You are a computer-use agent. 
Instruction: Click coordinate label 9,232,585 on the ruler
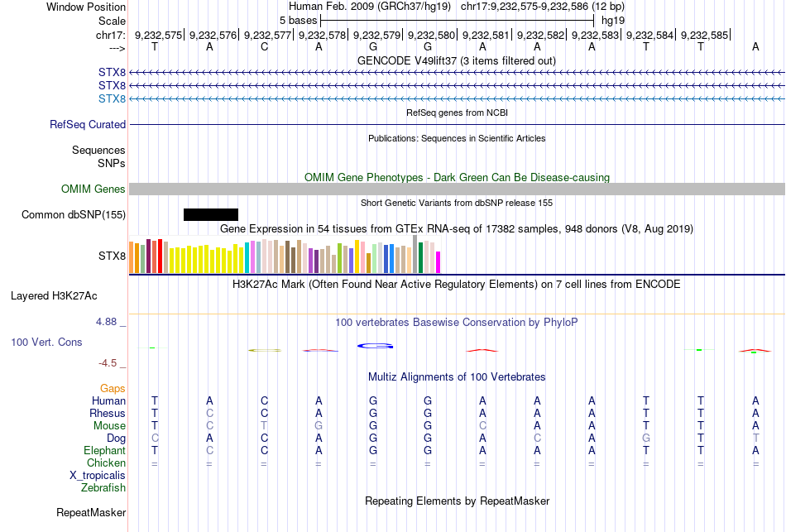[704, 35]
